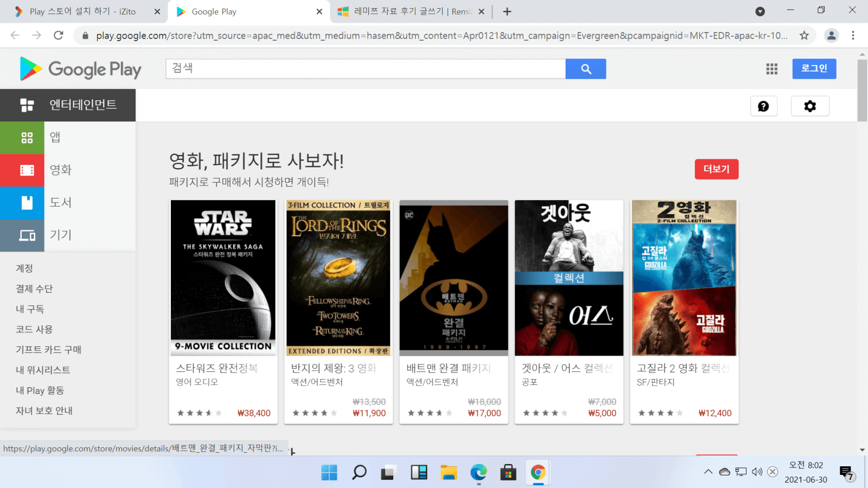Click the Google Play logo

(x=80, y=69)
